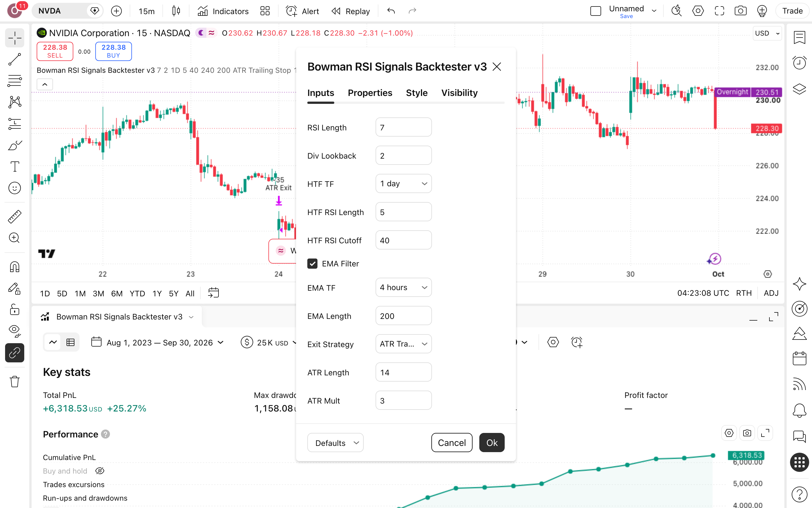812x508 pixels.
Task: Expand the Exit Strategy dropdown
Action: point(403,344)
